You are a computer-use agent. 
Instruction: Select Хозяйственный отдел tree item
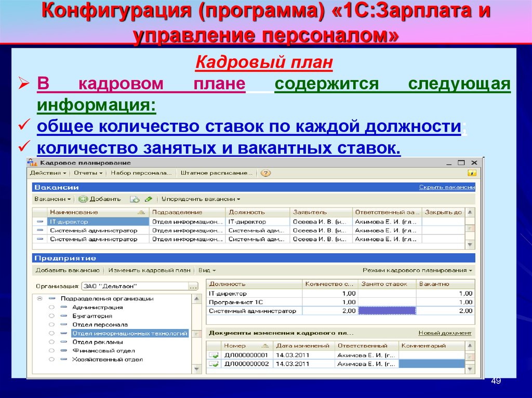point(107,360)
